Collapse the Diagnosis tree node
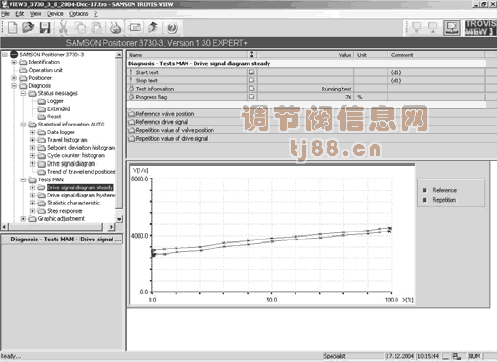The height and width of the screenshot is (362, 497). (14, 86)
